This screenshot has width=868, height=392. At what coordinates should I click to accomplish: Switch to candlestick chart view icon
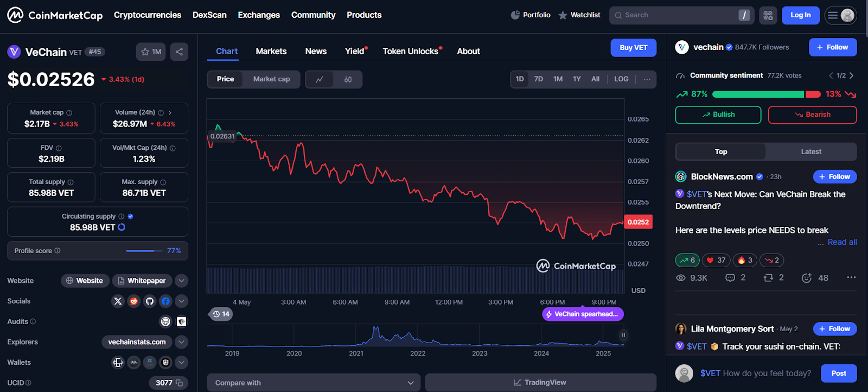tap(348, 79)
